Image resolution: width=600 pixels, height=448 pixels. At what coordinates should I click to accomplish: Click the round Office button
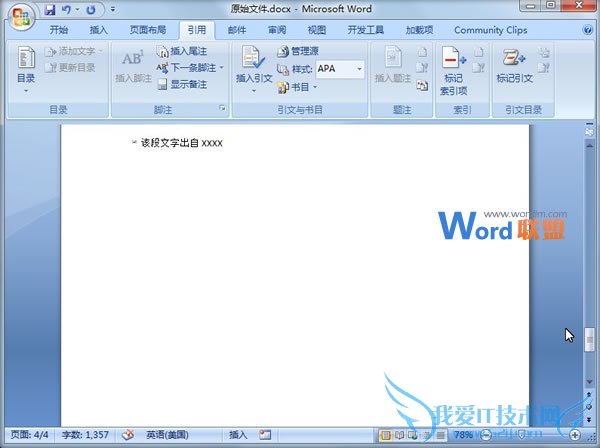[21, 17]
